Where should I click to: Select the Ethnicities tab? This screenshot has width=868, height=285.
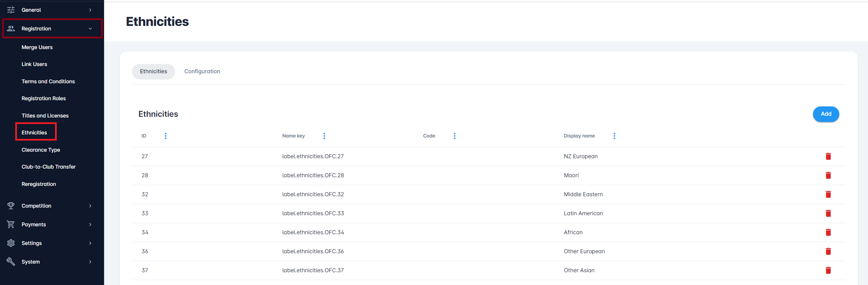(x=153, y=72)
